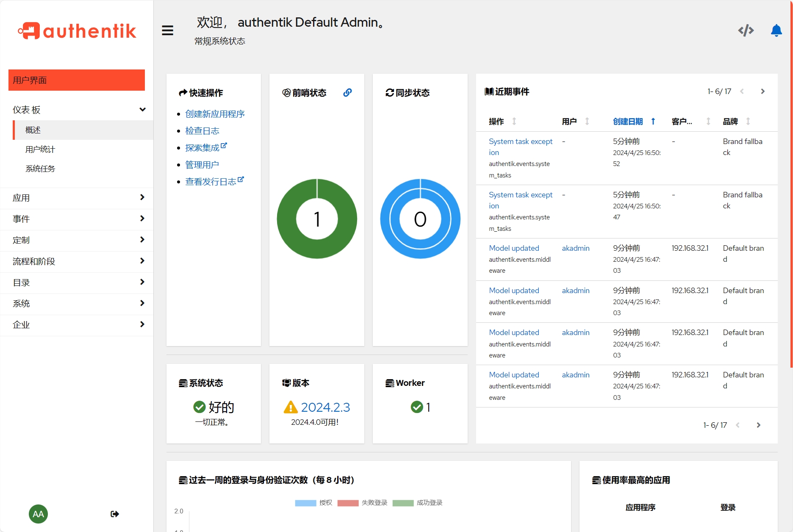
Task: Click the logout icon in sidebar footer
Action: (x=114, y=514)
